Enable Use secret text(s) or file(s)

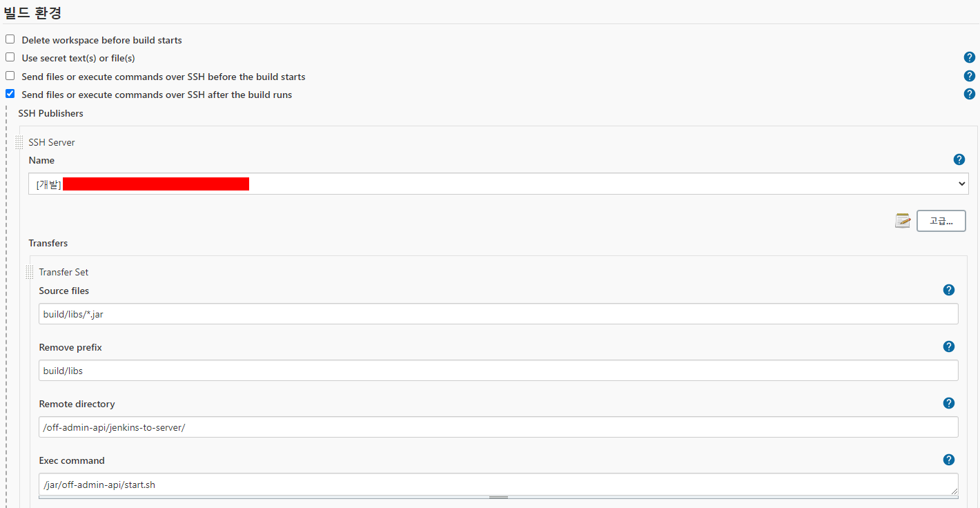click(10, 57)
